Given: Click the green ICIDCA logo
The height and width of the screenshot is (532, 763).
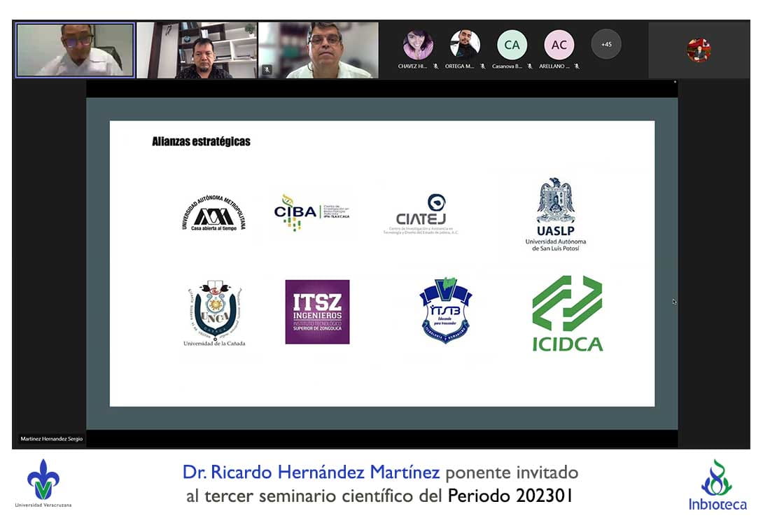Looking at the screenshot, I should [x=567, y=313].
